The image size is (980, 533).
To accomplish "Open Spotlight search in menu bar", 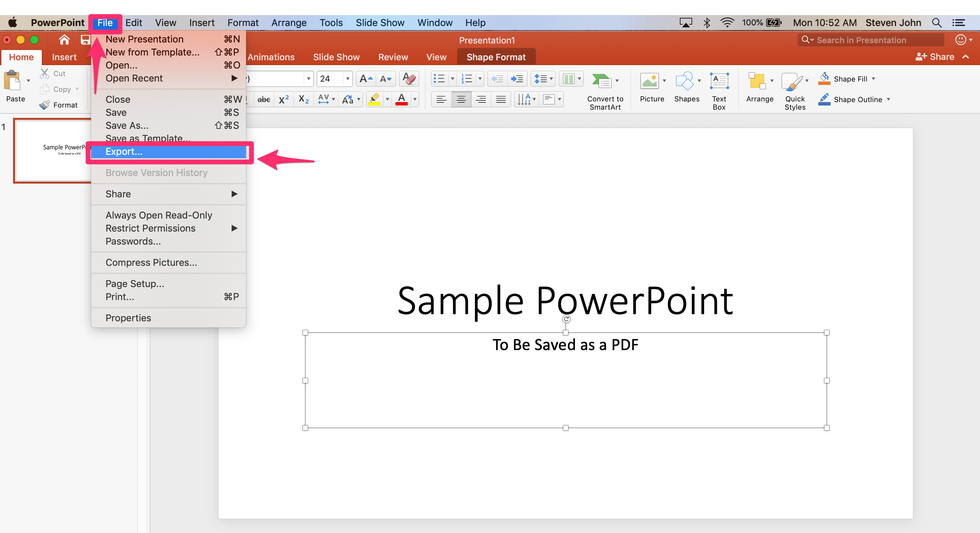I will [x=936, y=23].
